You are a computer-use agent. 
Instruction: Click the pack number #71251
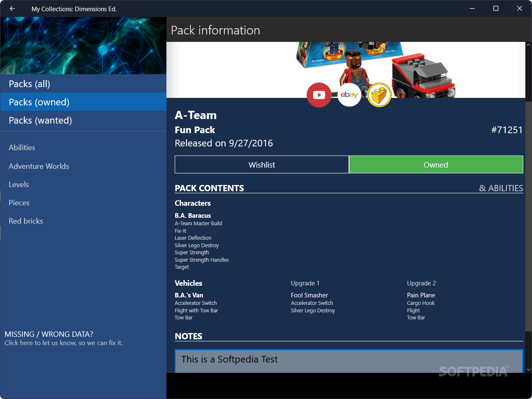click(x=507, y=130)
